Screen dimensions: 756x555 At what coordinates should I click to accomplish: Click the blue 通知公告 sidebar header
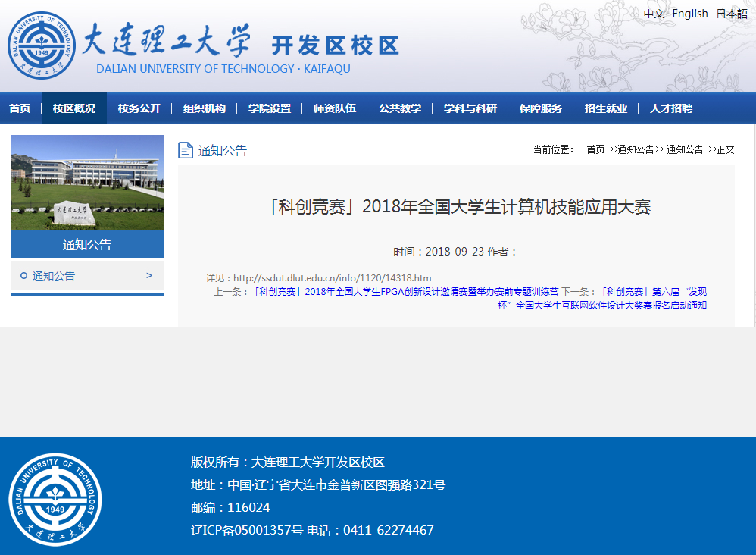click(87, 244)
